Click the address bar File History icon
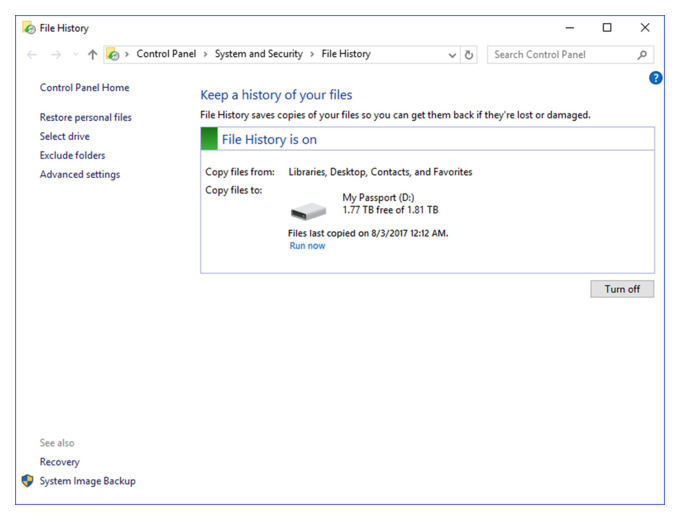 pos(113,55)
